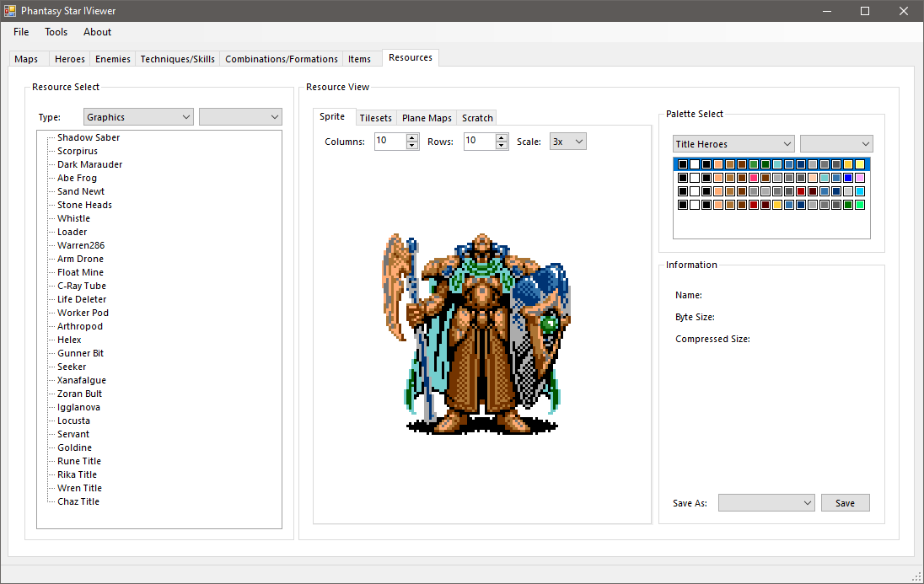924x584 pixels.
Task: Select the Stone Heads resource
Action: tap(84, 205)
